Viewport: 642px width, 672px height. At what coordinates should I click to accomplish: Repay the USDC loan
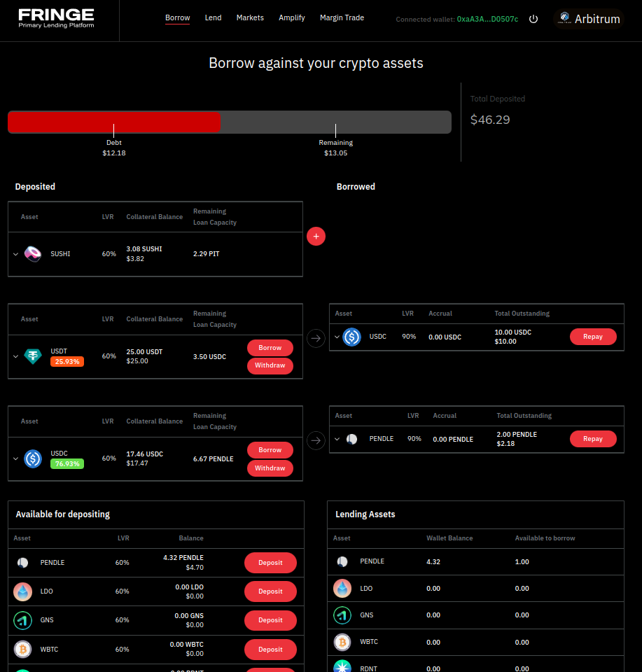tap(593, 337)
